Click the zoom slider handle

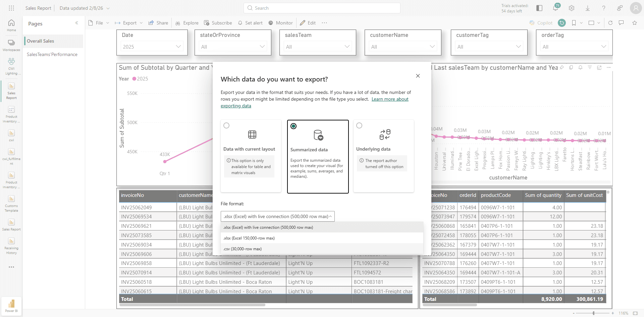tap(594, 313)
